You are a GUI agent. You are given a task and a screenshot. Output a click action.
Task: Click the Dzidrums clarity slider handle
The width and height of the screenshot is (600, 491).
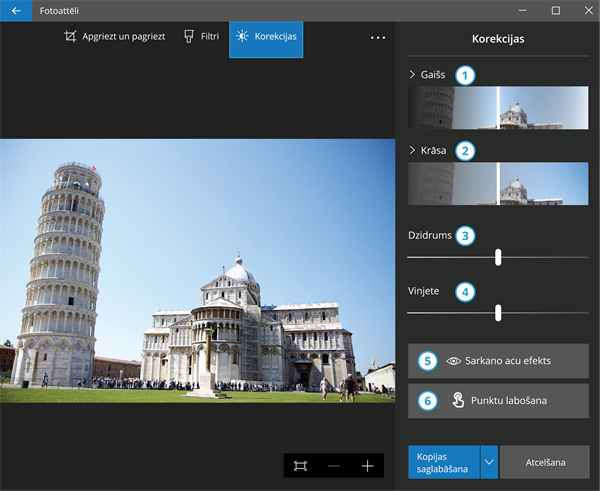point(498,257)
